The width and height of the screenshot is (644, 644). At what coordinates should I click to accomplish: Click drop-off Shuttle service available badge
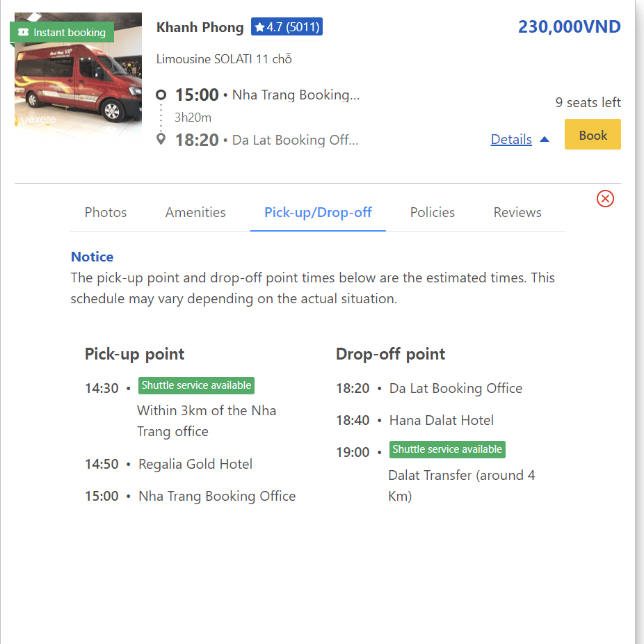coord(447,449)
